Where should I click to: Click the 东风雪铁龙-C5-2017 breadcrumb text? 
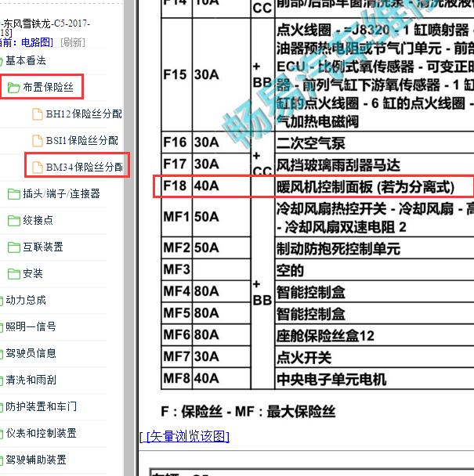click(x=45, y=23)
